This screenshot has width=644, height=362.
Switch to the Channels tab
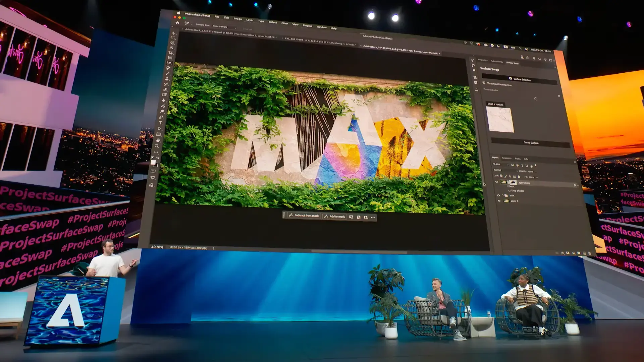click(x=507, y=158)
